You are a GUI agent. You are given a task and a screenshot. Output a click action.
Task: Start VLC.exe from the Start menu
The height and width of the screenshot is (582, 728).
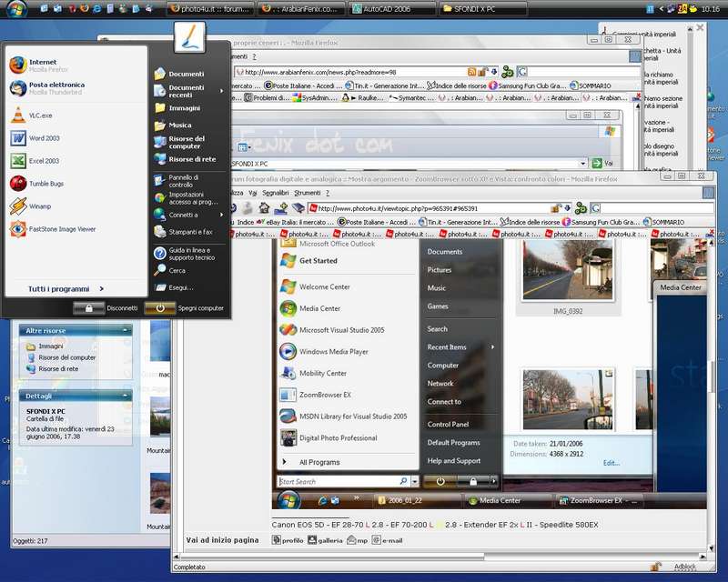point(31,115)
